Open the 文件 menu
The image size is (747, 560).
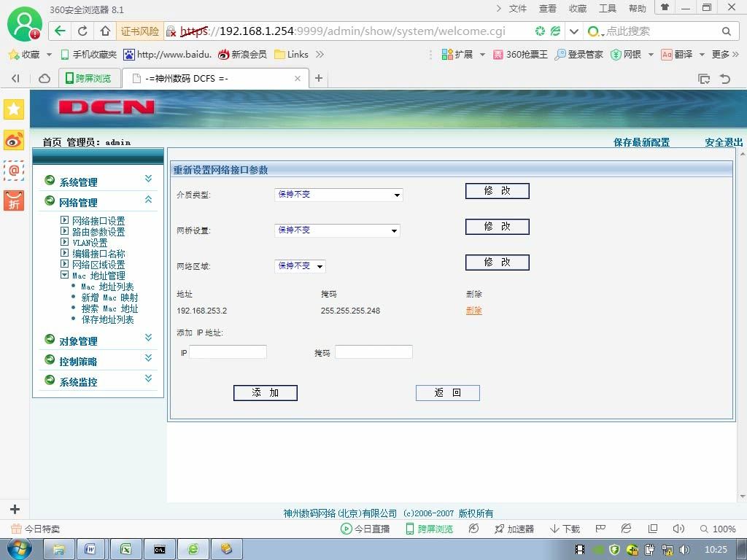[517, 9]
